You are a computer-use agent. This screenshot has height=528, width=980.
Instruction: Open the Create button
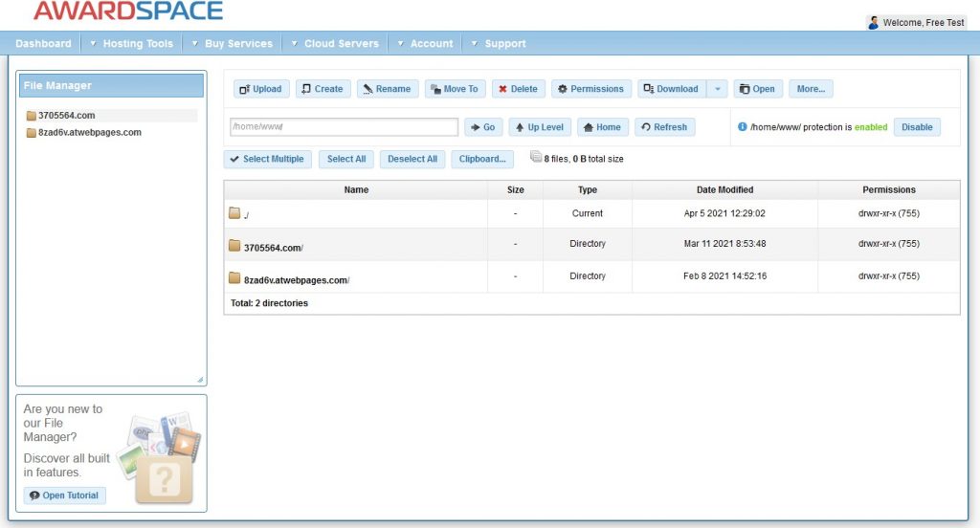tap(323, 89)
